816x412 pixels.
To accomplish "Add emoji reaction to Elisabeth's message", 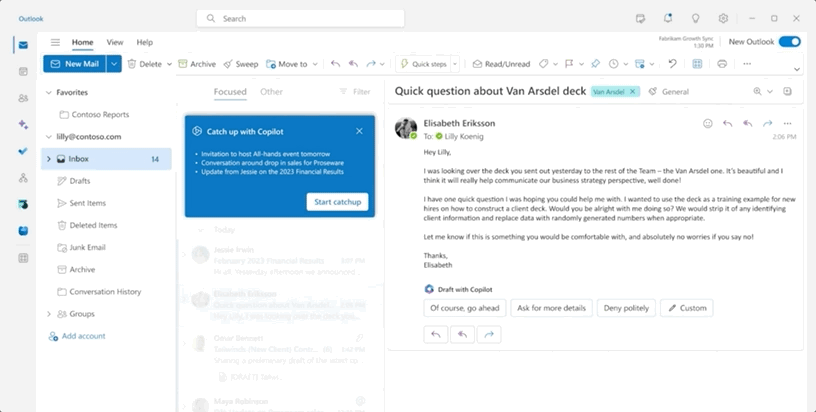I will pyautogui.click(x=708, y=123).
